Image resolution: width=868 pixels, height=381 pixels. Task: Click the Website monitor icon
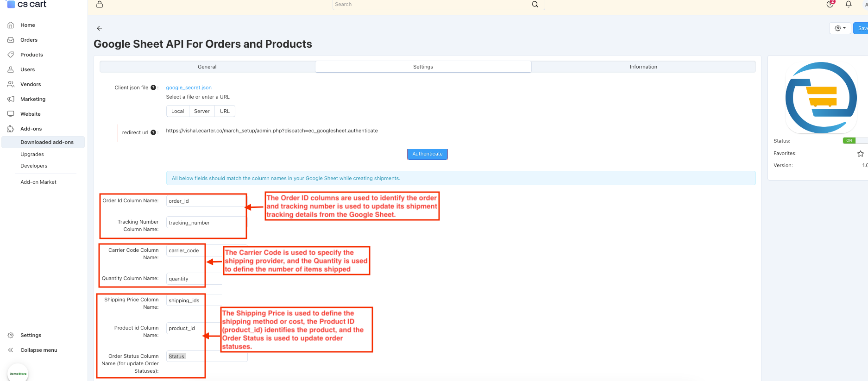click(x=11, y=114)
